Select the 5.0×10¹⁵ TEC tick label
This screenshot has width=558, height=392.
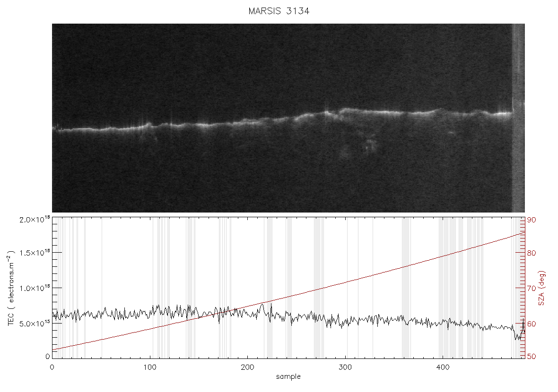35,324
